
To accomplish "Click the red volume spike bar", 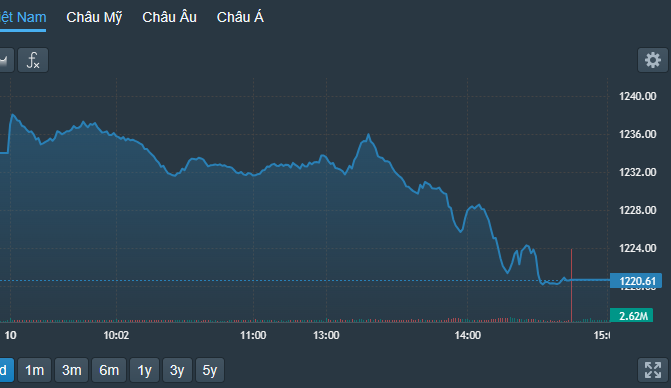I will [x=571, y=285].
